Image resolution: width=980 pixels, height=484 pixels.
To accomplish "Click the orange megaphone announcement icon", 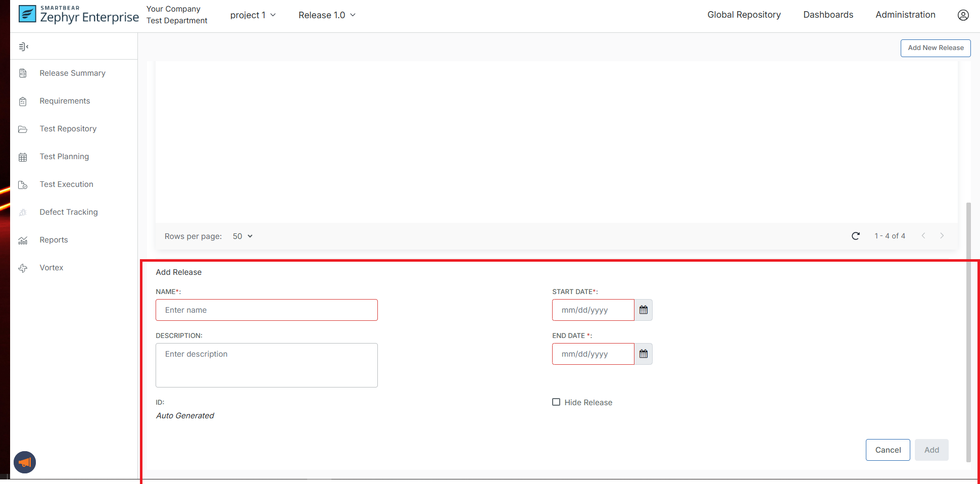I will coord(25,462).
